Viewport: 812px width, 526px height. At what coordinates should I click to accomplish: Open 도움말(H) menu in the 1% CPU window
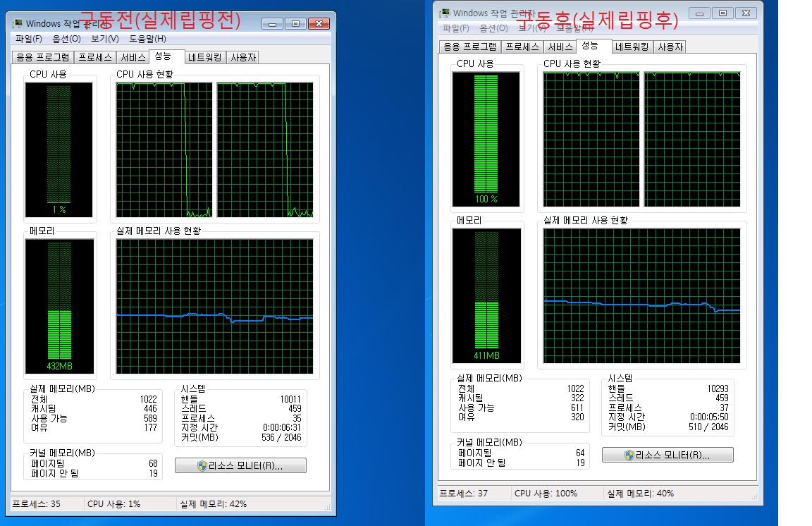point(147,39)
